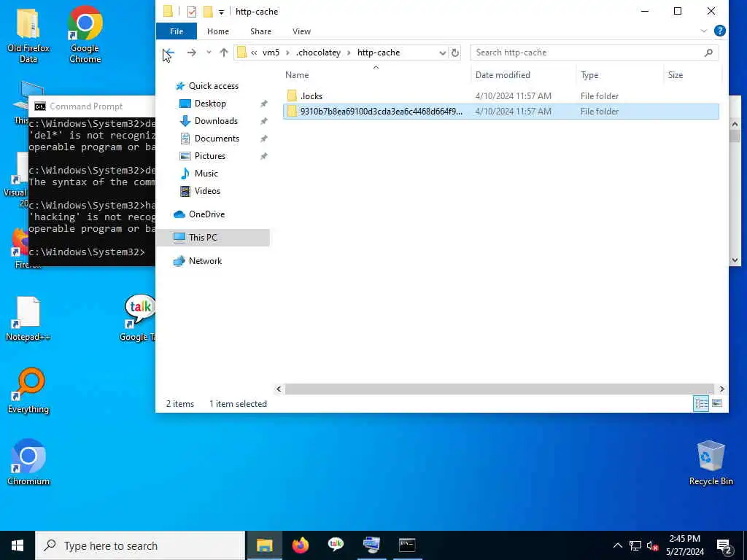Select the Google Chrome desktop icon
The height and width of the screenshot is (560, 747).
[x=85, y=35]
